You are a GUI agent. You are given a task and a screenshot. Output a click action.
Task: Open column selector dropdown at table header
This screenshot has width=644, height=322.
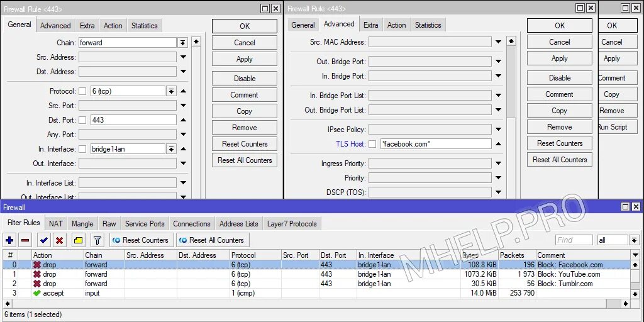click(x=636, y=255)
